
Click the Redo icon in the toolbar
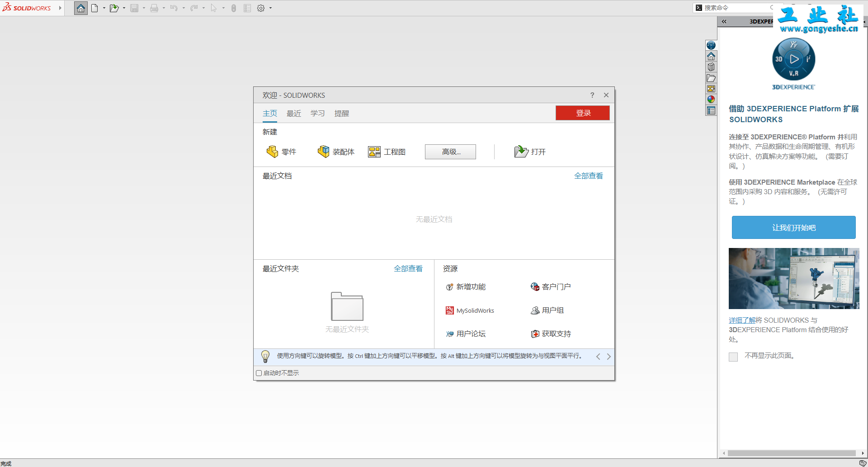[x=194, y=8]
